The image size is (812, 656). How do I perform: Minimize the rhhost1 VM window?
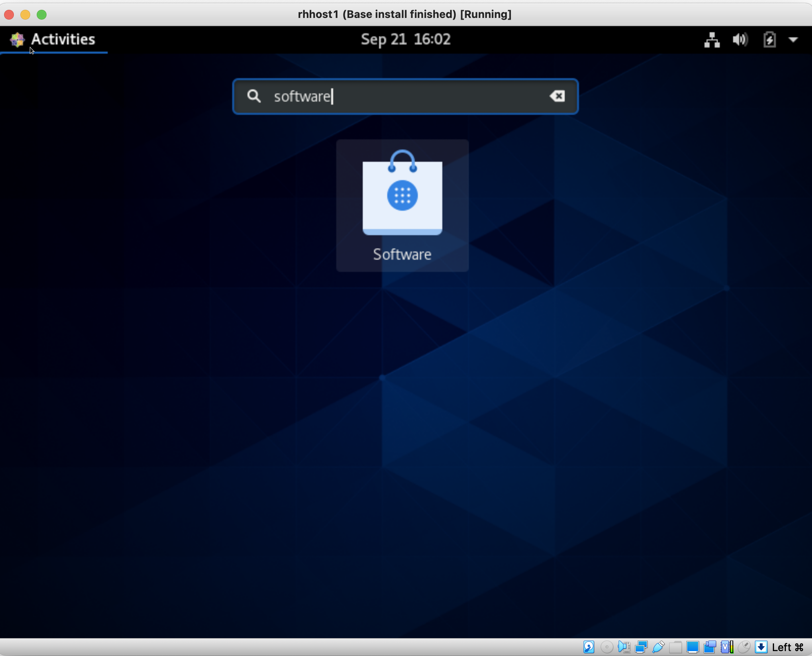point(25,15)
